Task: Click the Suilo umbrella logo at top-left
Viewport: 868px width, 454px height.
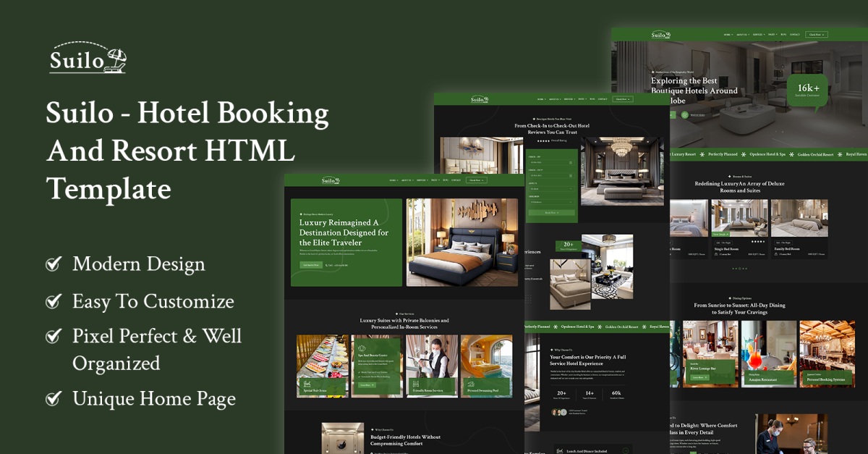Action: 88,58
